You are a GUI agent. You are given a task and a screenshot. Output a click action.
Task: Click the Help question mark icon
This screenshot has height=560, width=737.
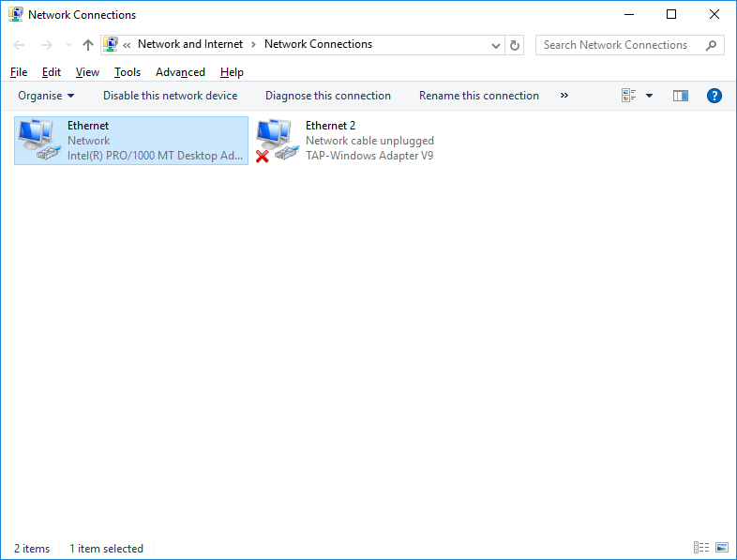pos(714,96)
